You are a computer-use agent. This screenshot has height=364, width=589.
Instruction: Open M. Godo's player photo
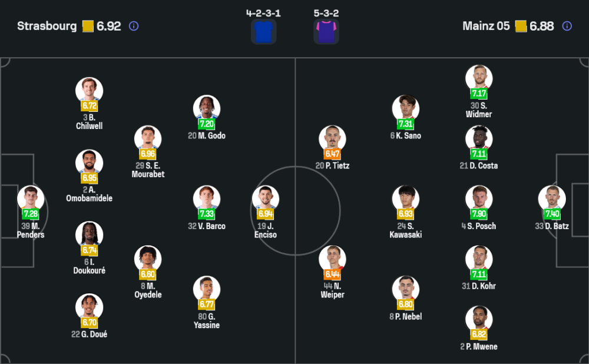(207, 108)
